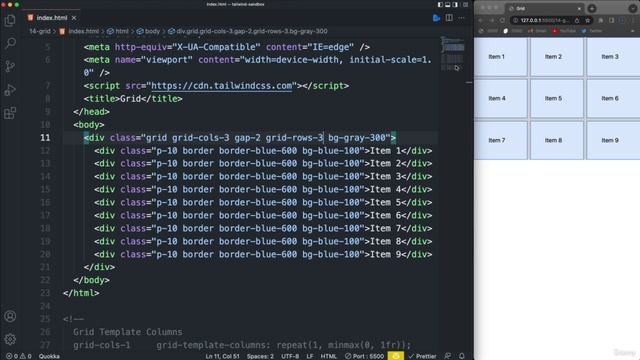Click the editor minimap
The image size is (640, 360).
click(453, 53)
